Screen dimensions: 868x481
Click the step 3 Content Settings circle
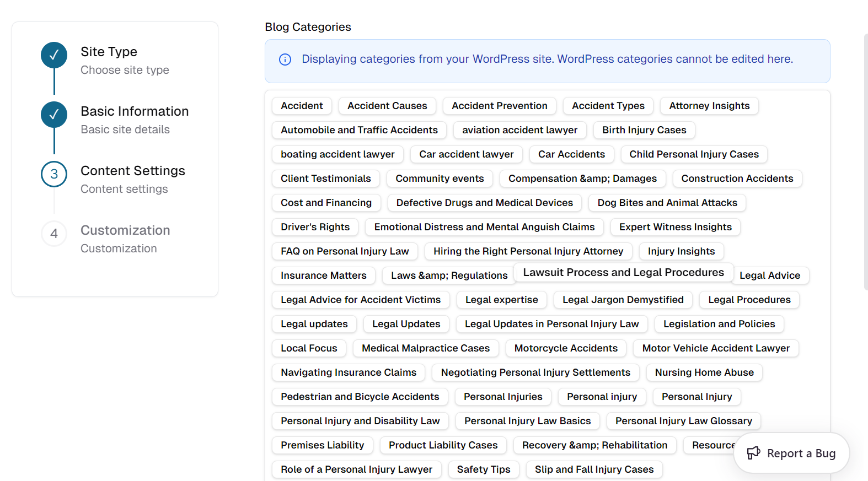point(54,174)
